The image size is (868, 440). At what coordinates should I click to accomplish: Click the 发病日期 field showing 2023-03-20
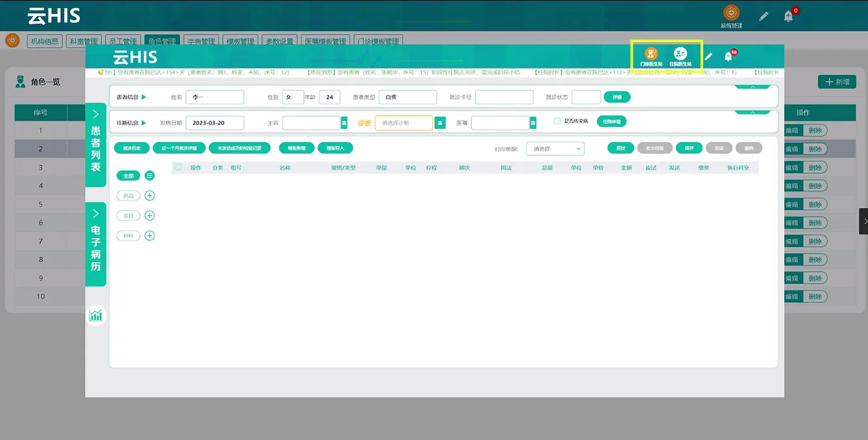[x=215, y=123]
